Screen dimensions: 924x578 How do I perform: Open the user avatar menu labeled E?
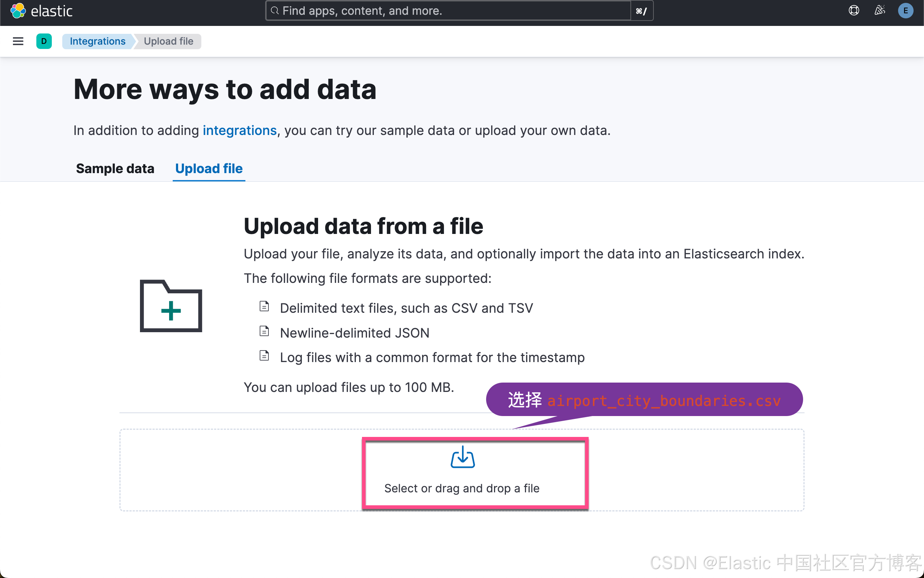906,10
